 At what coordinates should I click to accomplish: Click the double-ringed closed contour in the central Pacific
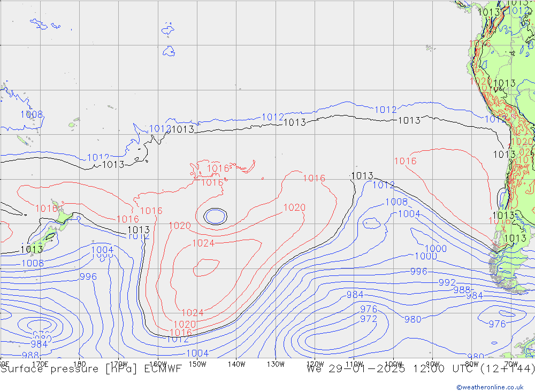pos(215,216)
